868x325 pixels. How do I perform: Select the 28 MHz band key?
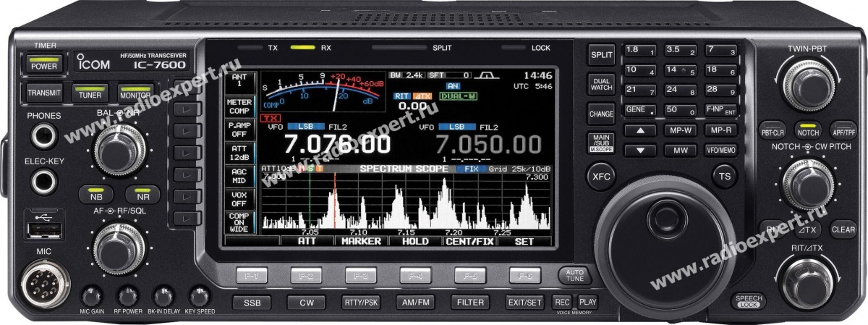tap(721, 90)
